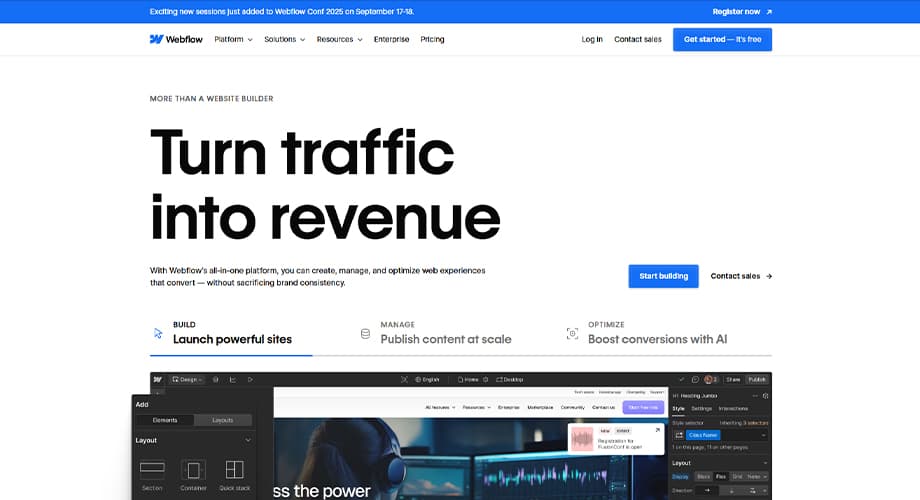Expand the Solutions dropdown in navbar
The width and height of the screenshot is (920, 500).
(285, 39)
